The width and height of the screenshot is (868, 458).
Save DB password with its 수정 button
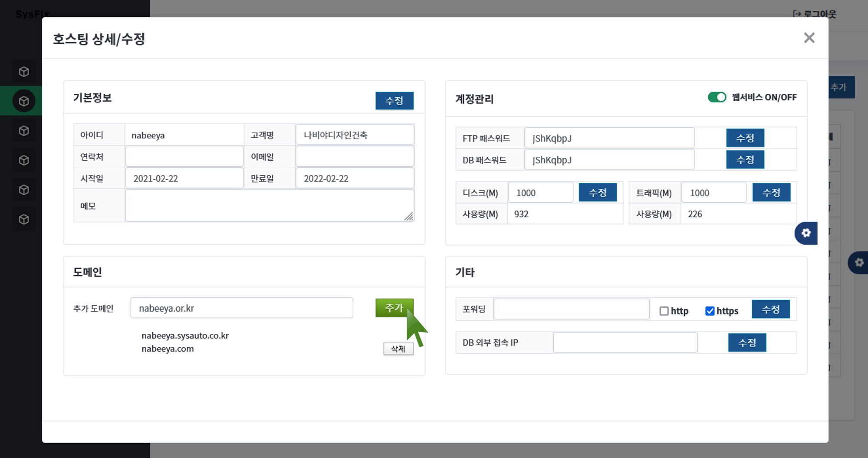[745, 160]
